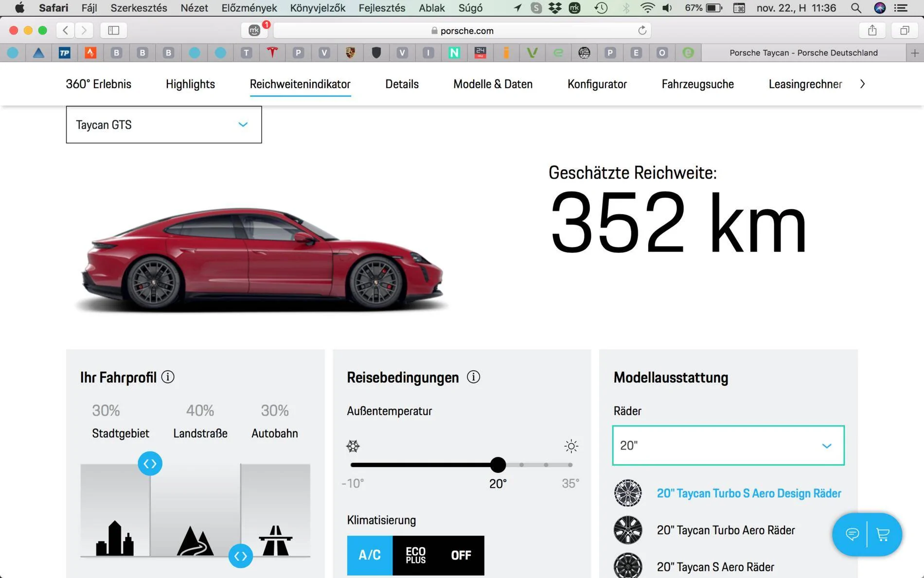Expand more navigation items chevron
The image size is (924, 578).
click(x=862, y=84)
